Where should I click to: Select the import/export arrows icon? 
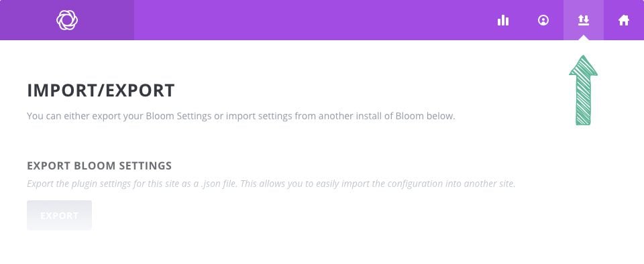click(x=583, y=20)
